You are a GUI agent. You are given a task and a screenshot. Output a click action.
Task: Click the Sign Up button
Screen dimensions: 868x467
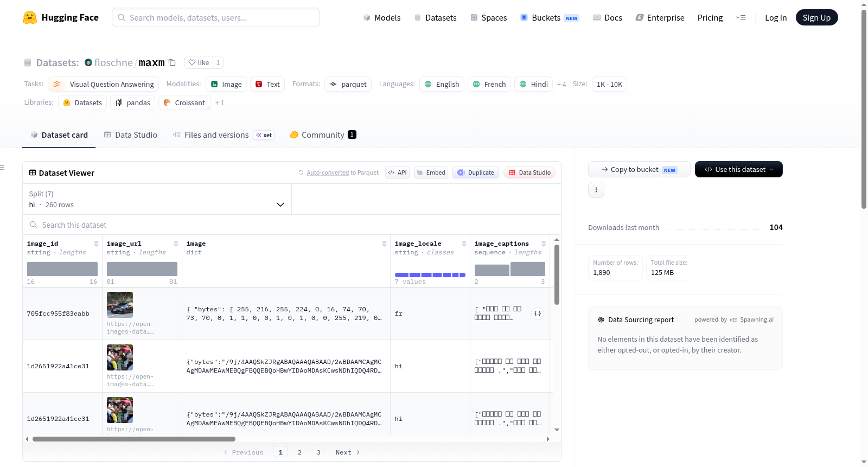click(817, 17)
